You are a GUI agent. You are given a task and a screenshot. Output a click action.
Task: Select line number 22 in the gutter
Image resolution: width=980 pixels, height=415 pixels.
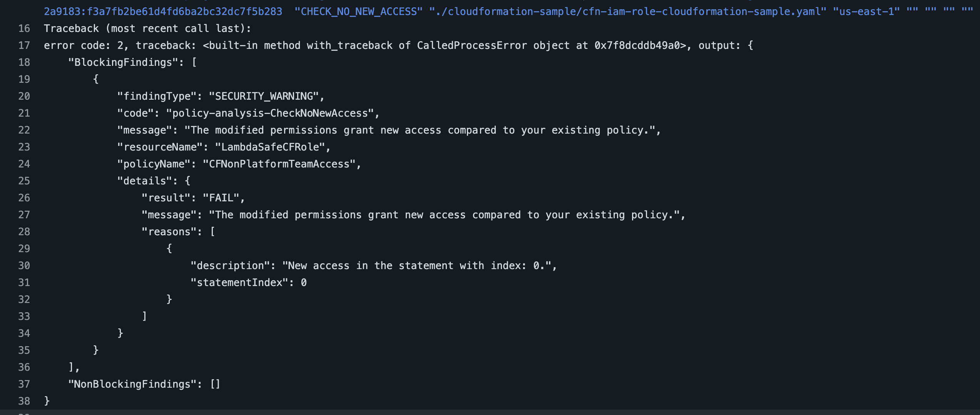pos(24,130)
